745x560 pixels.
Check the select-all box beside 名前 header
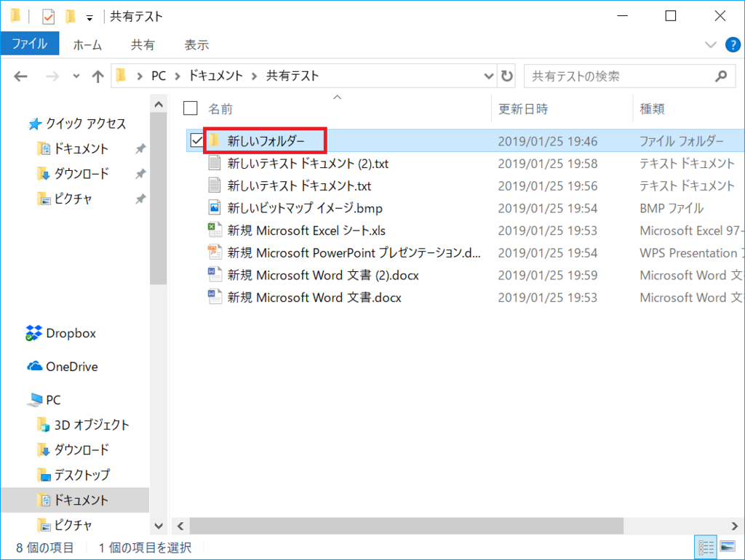[x=190, y=108]
